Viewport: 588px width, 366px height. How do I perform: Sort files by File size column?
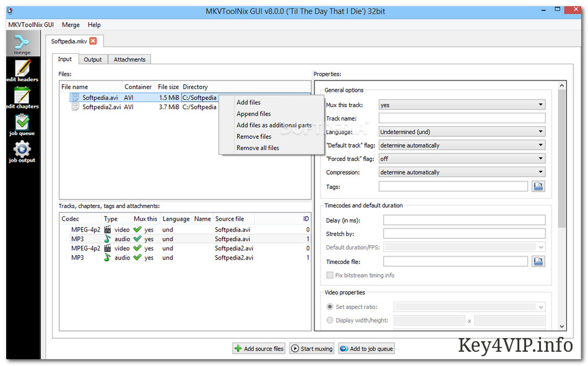pos(168,87)
